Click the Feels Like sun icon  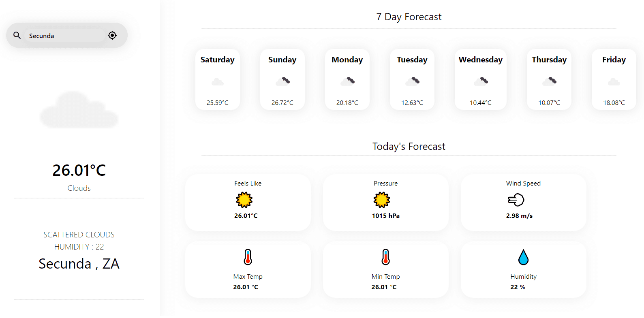pos(244,200)
